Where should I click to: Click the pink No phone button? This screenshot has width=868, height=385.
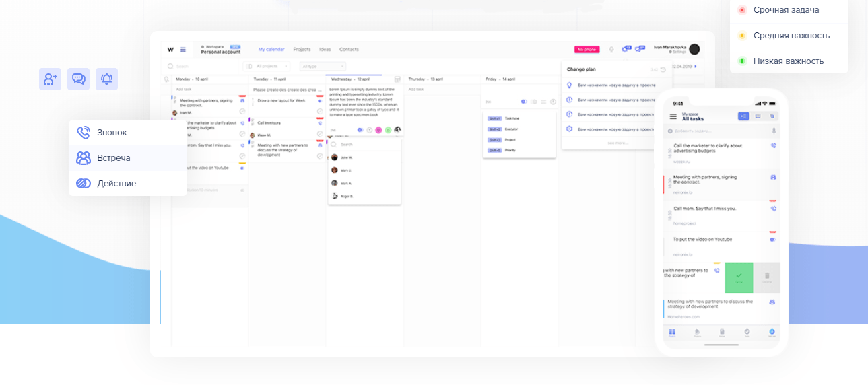pyautogui.click(x=586, y=49)
